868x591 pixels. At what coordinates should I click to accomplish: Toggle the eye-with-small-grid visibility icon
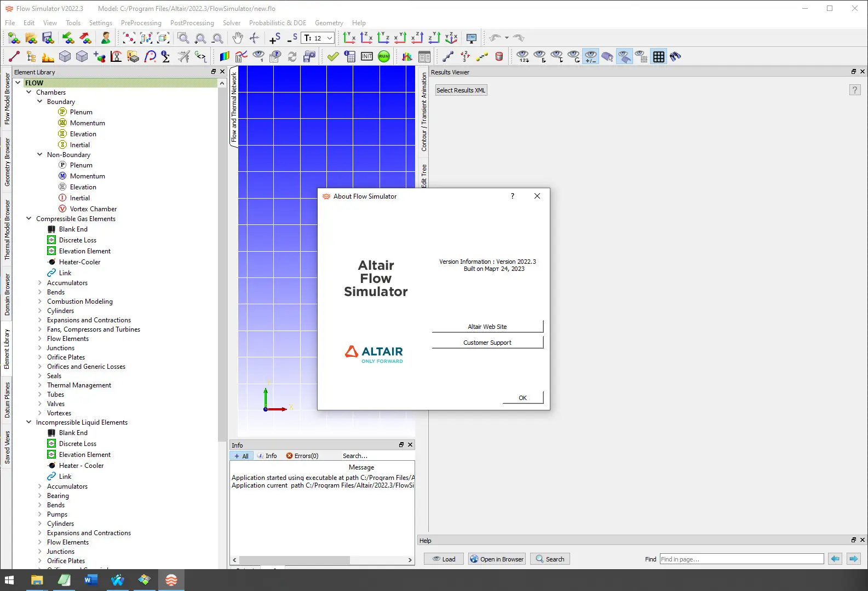click(x=641, y=56)
